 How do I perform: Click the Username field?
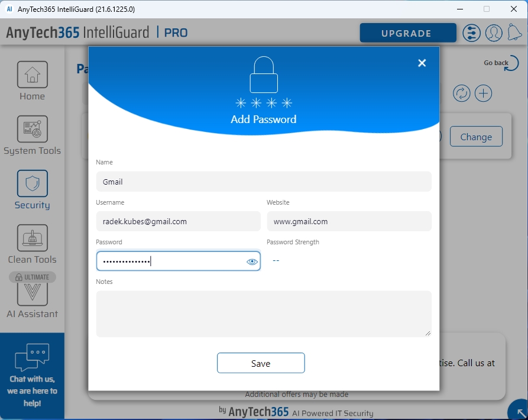[178, 221]
